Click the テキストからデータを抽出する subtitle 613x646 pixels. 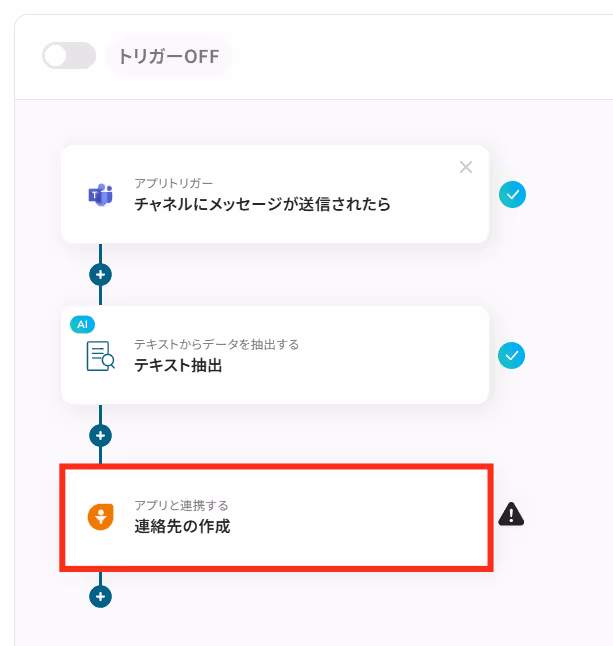[x=217, y=344]
